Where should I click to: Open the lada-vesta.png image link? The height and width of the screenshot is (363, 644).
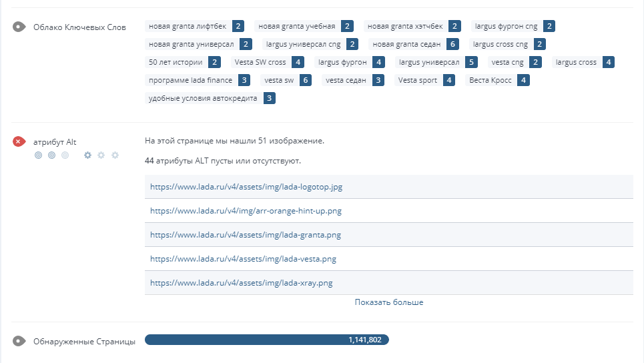tap(243, 259)
